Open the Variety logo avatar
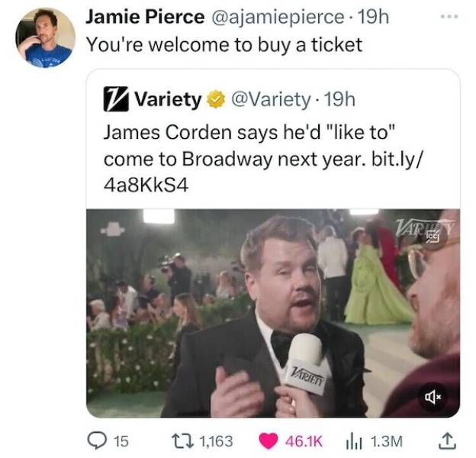The width and height of the screenshot is (476, 458). [x=117, y=99]
